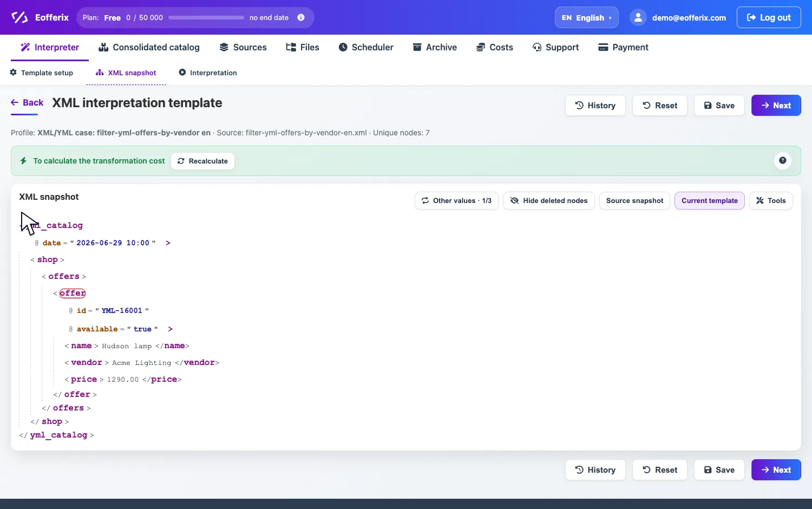Screen dimensions: 812x509
Task: Switch to Source snapshot view
Action: 634,200
